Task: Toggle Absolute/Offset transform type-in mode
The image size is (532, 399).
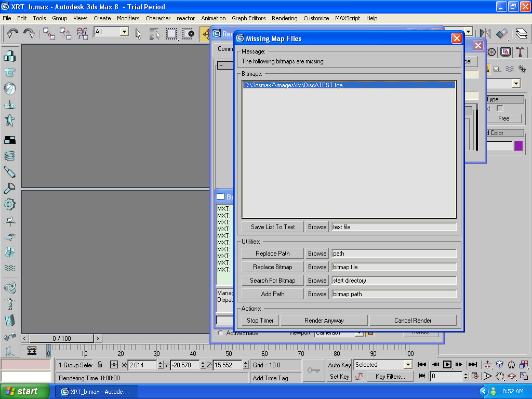Action: coord(114,365)
